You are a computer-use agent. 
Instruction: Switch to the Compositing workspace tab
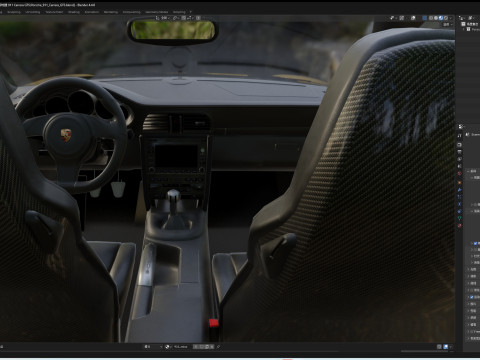pyautogui.click(x=132, y=12)
